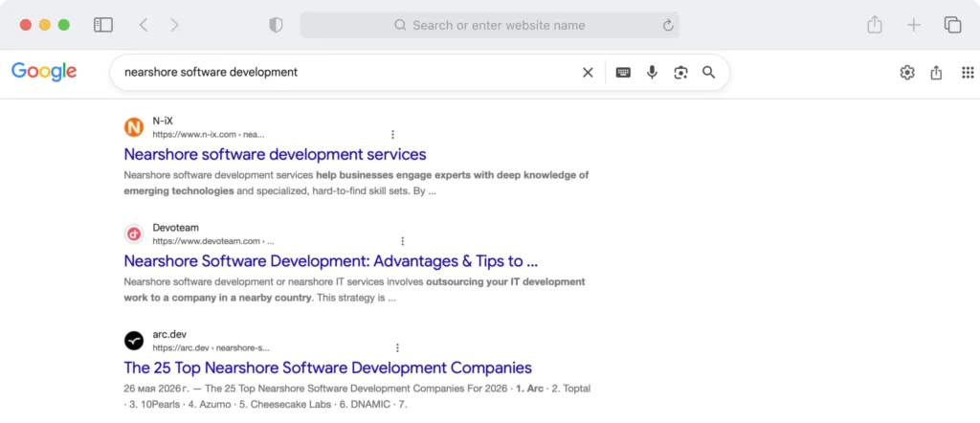Focus the Safari address bar field
The image size is (980, 423).
click(489, 25)
